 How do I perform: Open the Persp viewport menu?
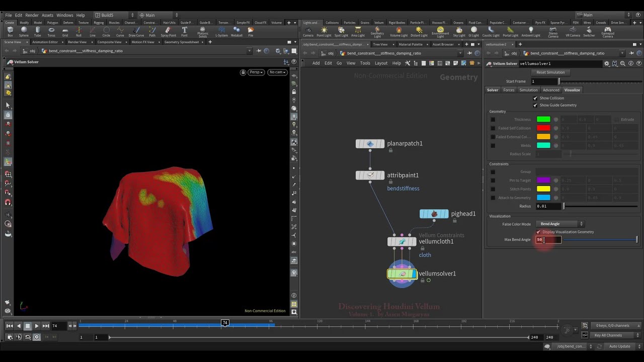tap(256, 72)
